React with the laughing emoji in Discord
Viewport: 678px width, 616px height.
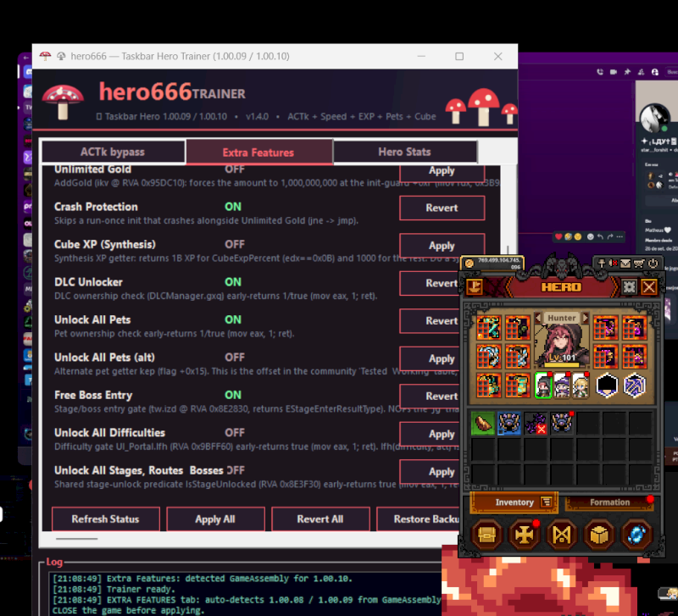click(x=568, y=237)
